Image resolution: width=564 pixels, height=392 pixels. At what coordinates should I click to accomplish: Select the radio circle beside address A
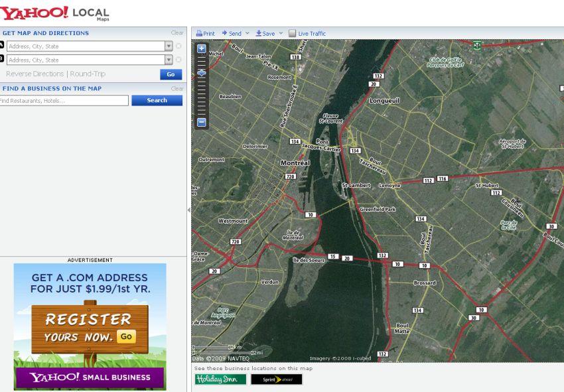pyautogui.click(x=178, y=46)
